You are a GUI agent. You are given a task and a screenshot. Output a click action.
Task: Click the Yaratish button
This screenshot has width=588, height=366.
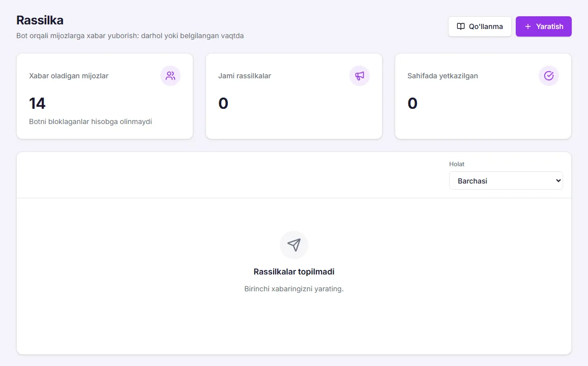pyautogui.click(x=543, y=26)
